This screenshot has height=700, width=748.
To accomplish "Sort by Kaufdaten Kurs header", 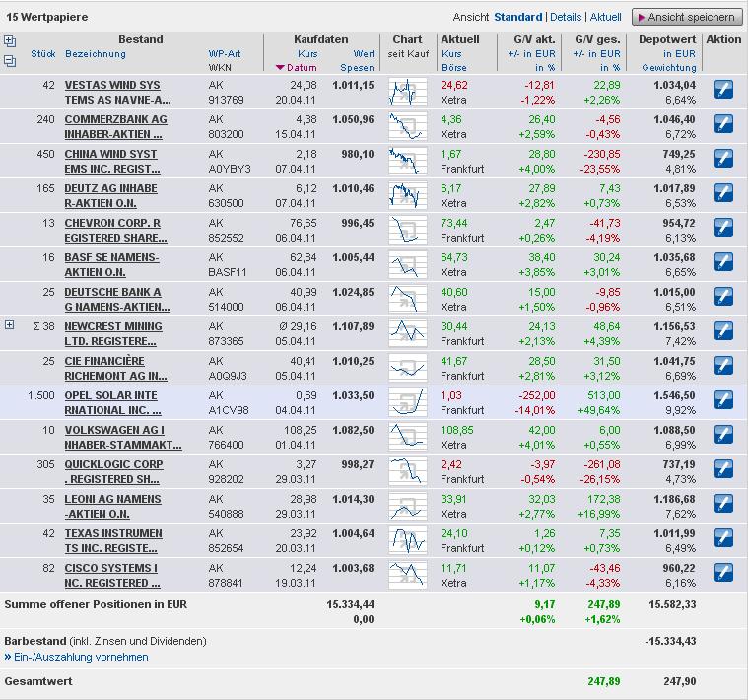I will coord(307,54).
